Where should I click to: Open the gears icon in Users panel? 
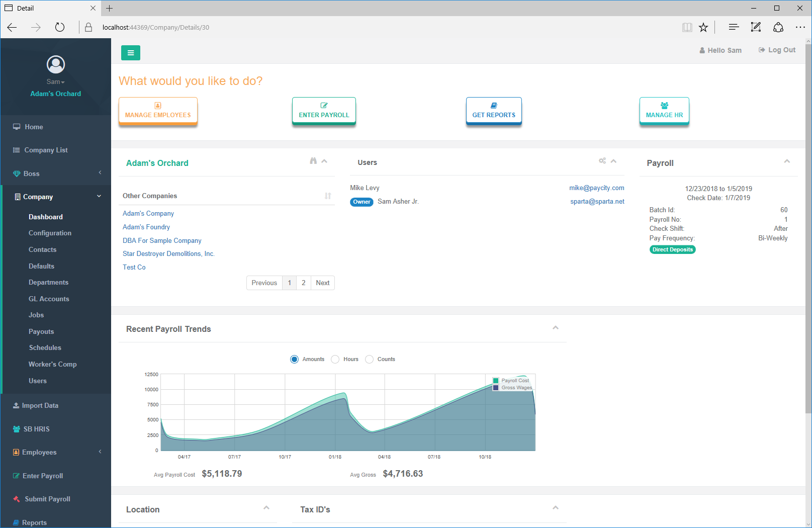pyautogui.click(x=602, y=161)
